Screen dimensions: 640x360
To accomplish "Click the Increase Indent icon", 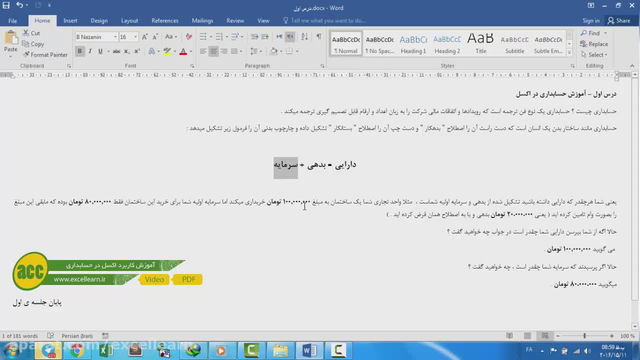I will point(265,37).
